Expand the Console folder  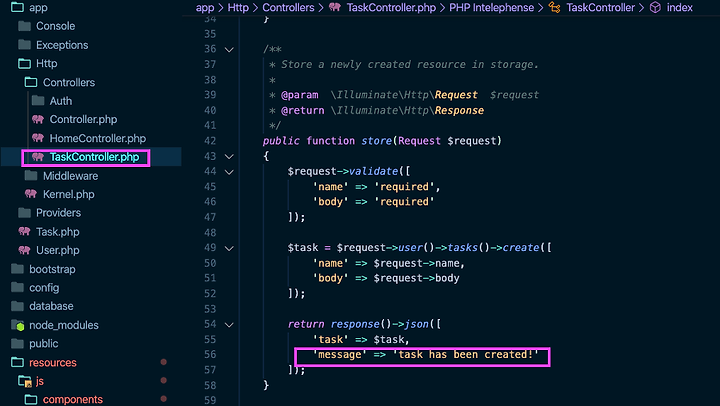pos(55,26)
